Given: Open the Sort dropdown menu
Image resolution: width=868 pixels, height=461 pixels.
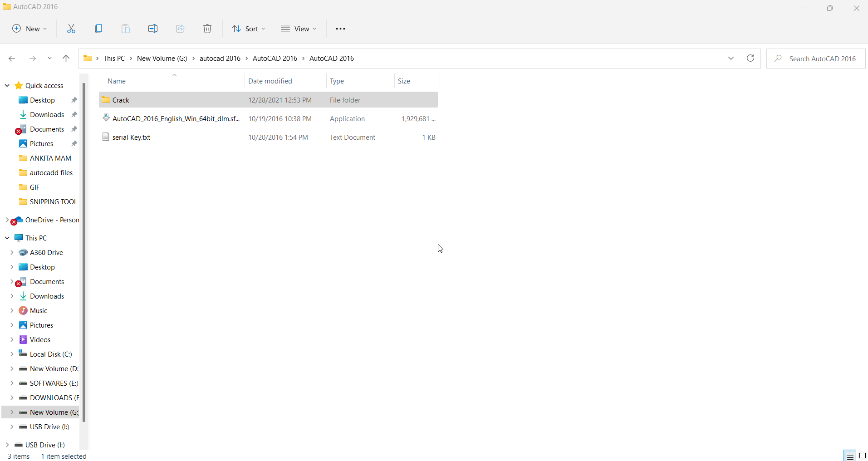Looking at the screenshot, I should coord(248,29).
